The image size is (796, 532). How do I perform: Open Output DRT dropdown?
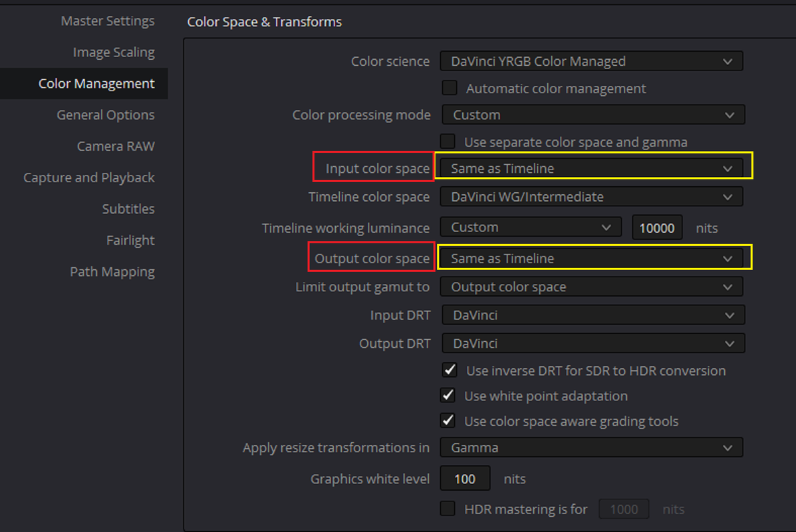coord(593,343)
